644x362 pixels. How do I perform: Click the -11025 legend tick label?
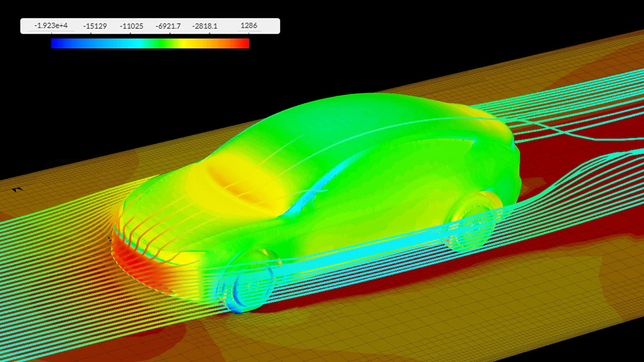[x=132, y=26]
